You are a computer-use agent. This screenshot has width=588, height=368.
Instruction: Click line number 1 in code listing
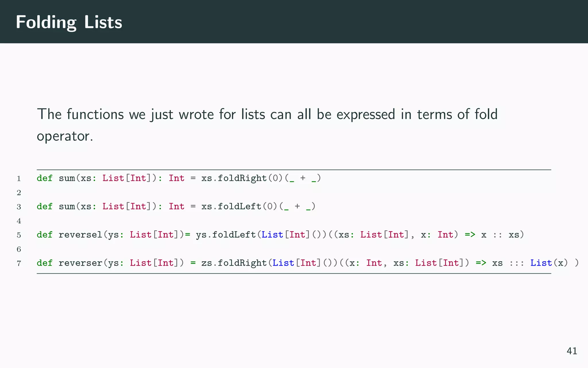point(19,179)
